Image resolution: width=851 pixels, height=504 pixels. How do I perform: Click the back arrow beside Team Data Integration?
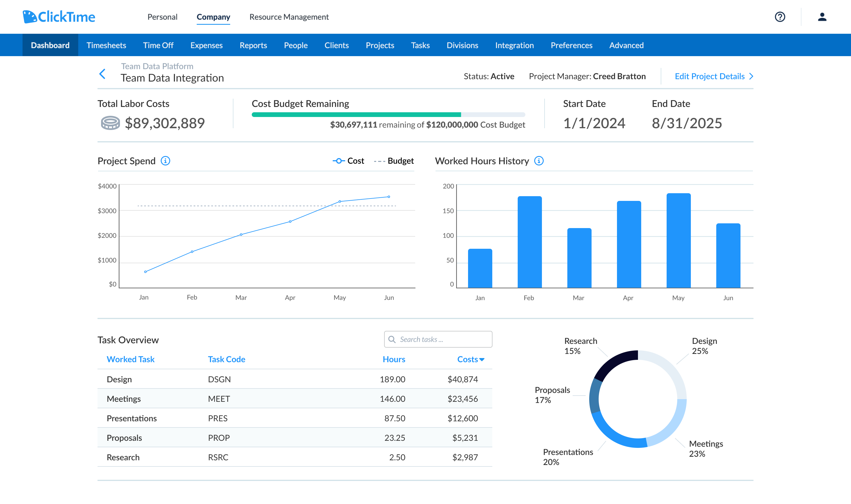point(102,74)
